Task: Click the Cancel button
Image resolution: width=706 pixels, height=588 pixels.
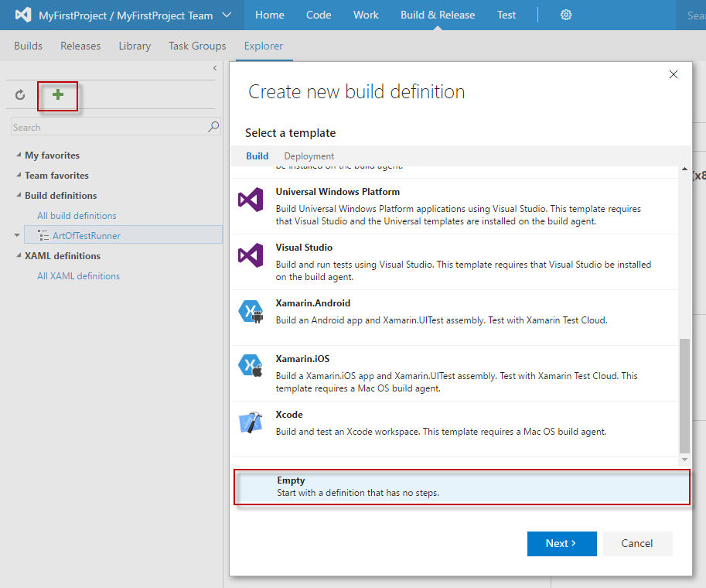Action: [637, 543]
